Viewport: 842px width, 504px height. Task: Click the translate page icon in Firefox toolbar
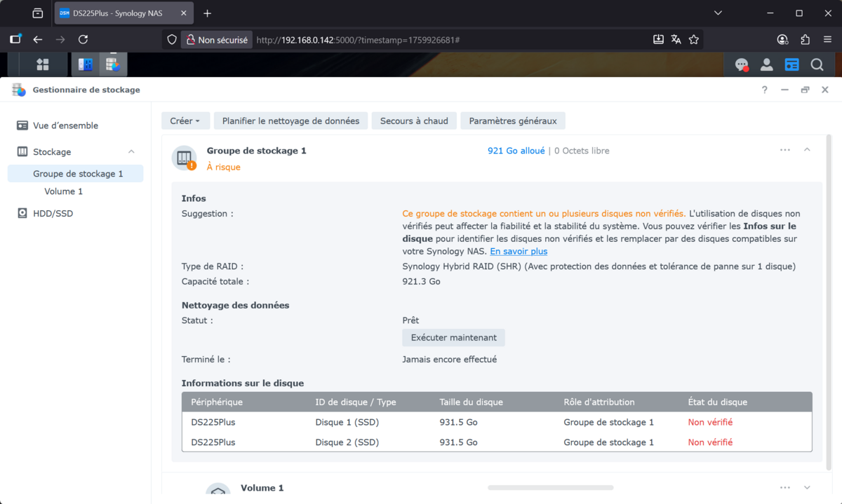(x=676, y=39)
